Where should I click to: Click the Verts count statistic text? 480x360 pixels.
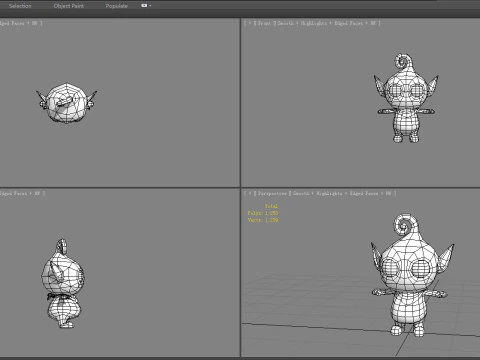point(263,220)
